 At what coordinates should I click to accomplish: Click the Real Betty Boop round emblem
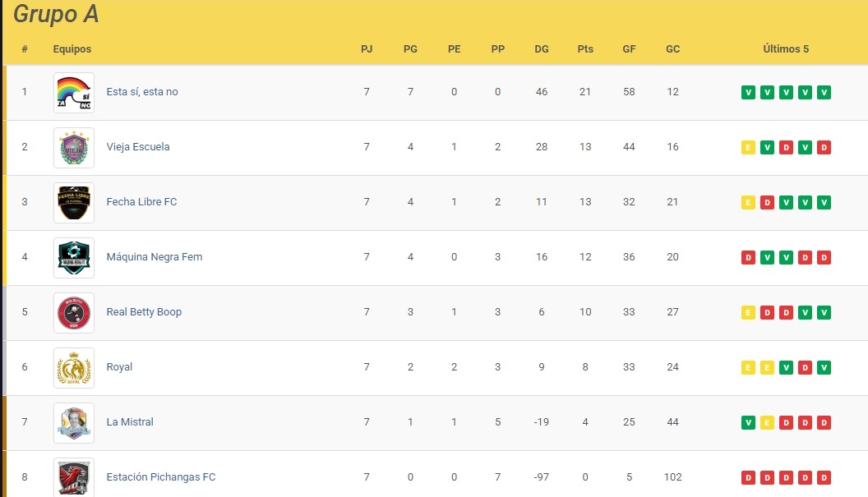(x=74, y=313)
